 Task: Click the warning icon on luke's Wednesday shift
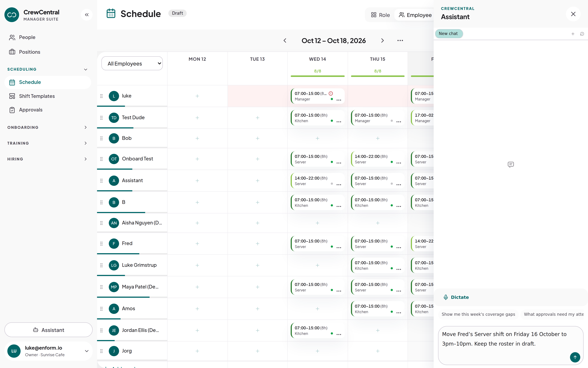(331, 93)
